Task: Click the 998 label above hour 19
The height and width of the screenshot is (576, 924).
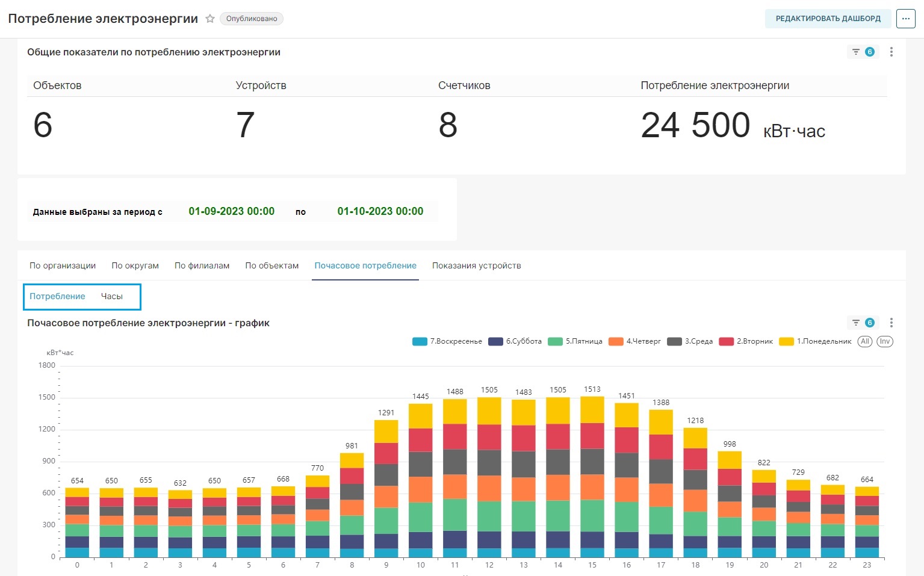Action: coord(730,444)
